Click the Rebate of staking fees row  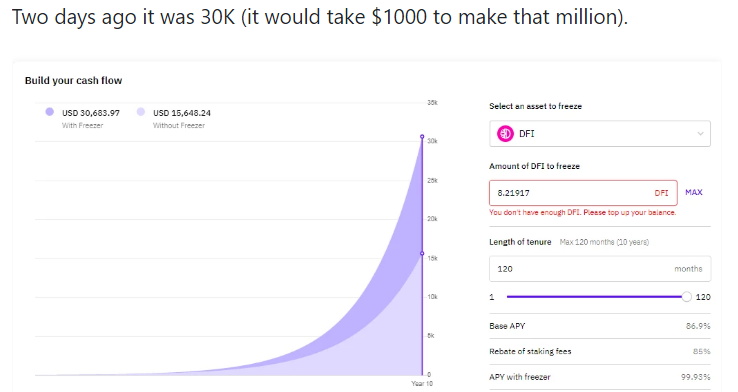coord(600,352)
